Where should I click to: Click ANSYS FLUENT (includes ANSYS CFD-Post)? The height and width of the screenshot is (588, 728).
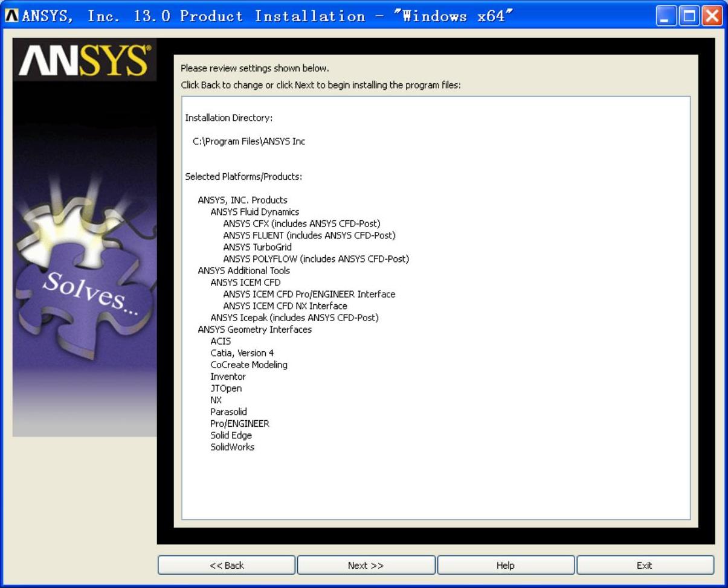point(309,235)
